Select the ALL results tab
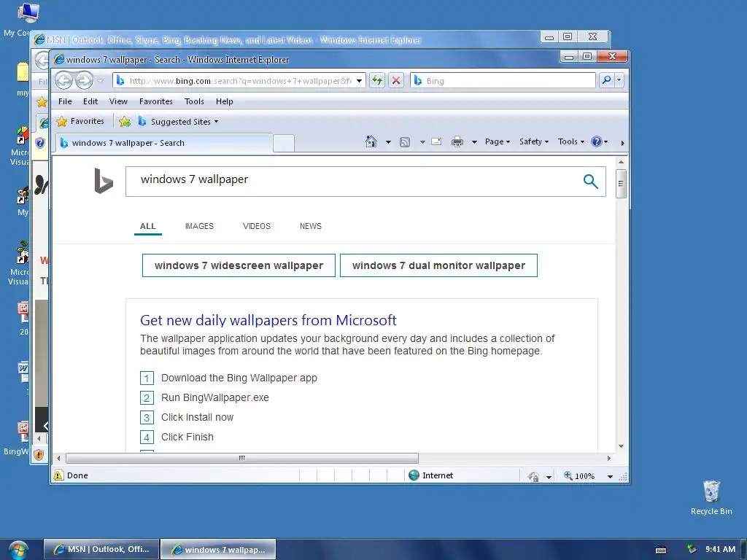The height and width of the screenshot is (560, 747). [x=147, y=226]
